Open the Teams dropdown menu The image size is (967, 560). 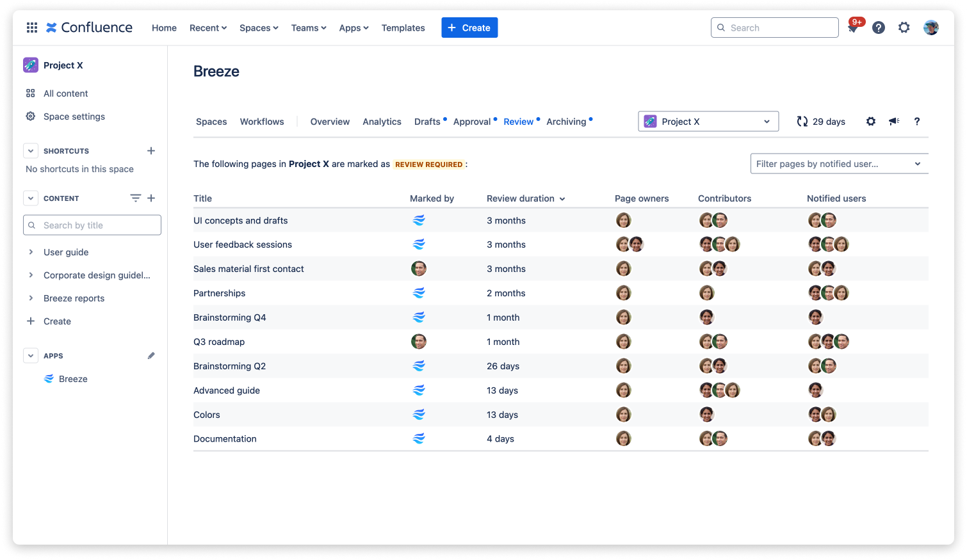tap(309, 28)
